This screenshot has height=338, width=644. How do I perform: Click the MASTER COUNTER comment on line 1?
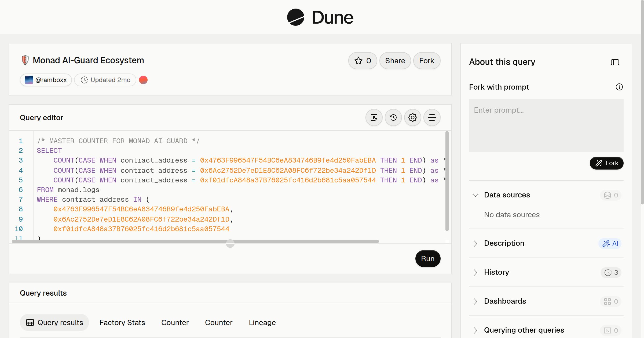[x=118, y=141]
